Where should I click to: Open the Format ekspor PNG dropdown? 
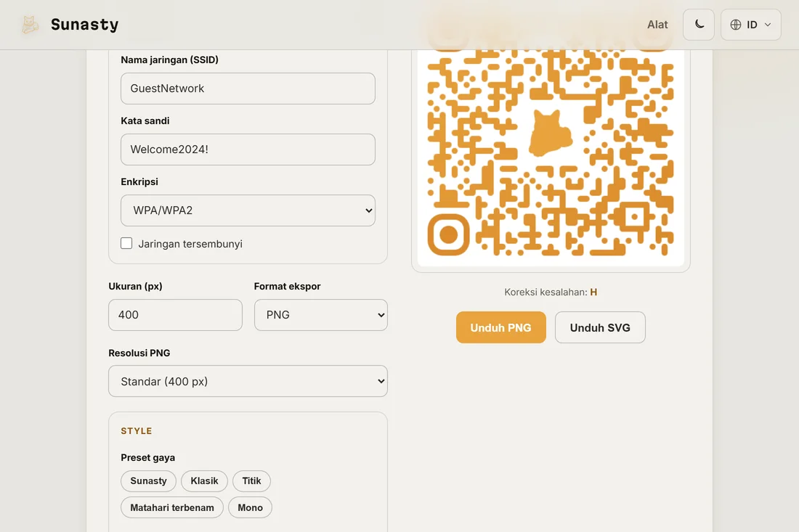click(x=320, y=315)
